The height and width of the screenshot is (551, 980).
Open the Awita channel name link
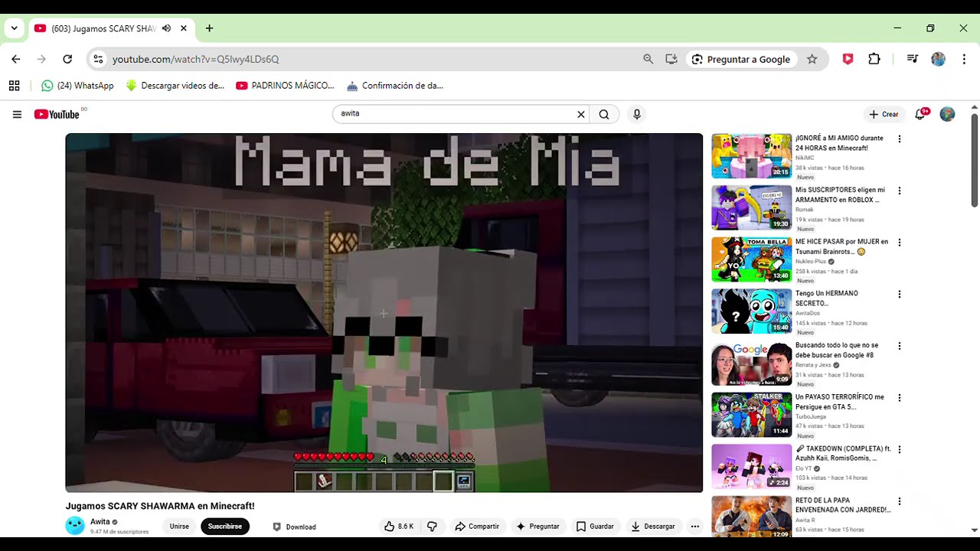tap(100, 522)
